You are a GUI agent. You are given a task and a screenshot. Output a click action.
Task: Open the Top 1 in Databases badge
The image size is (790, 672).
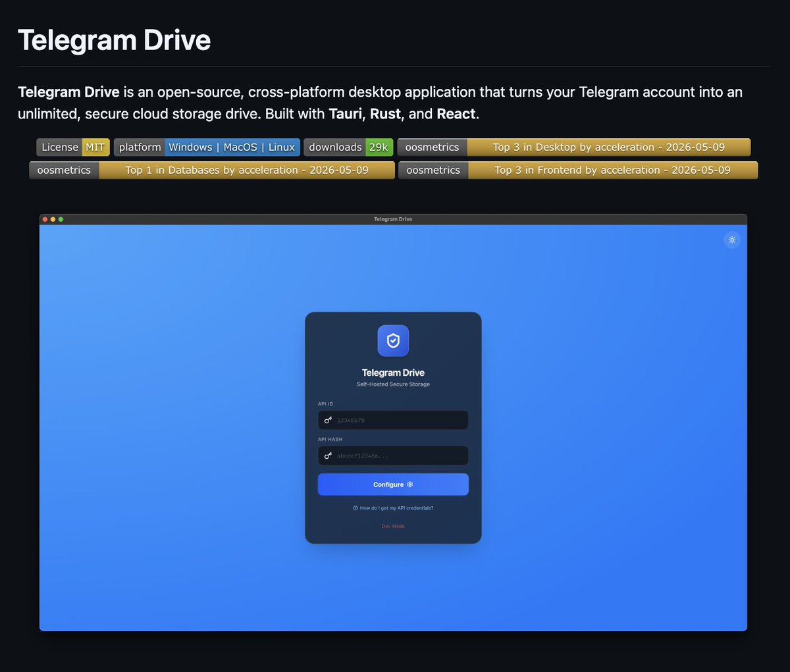coord(212,170)
